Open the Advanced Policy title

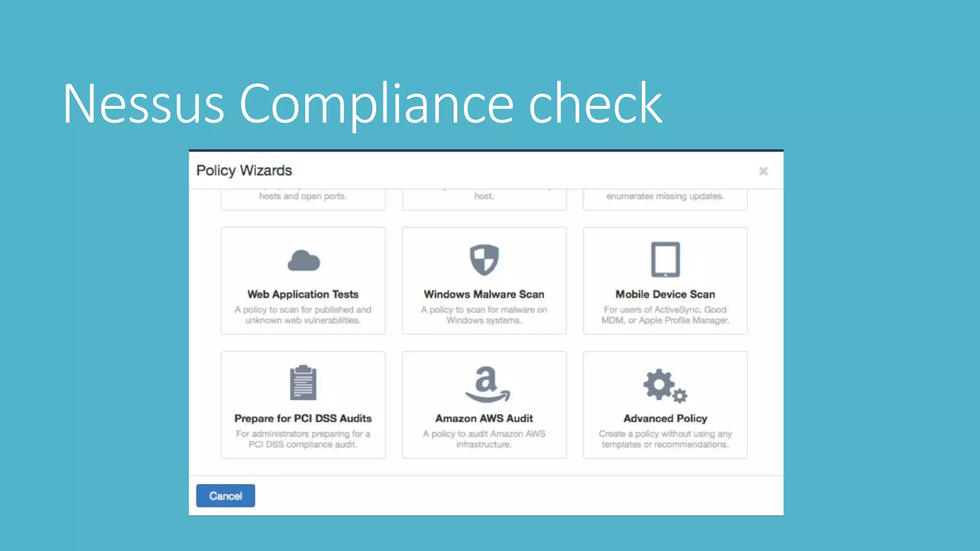pos(665,419)
